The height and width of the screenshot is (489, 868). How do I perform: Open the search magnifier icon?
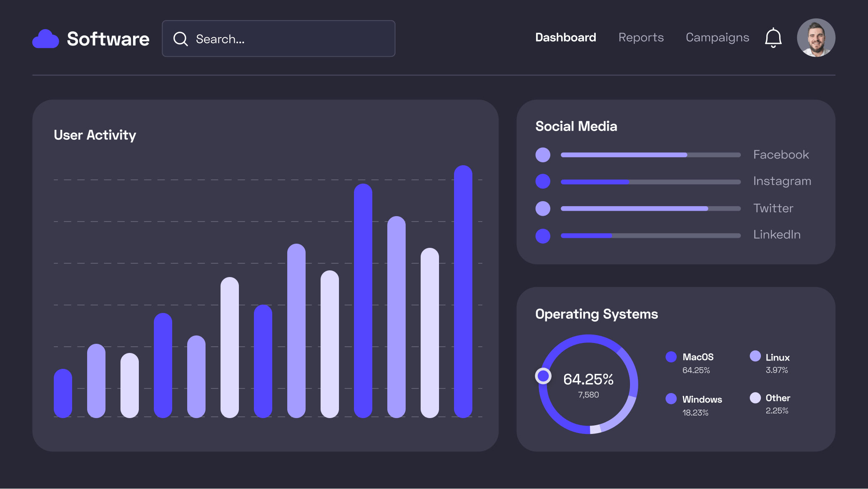(180, 38)
